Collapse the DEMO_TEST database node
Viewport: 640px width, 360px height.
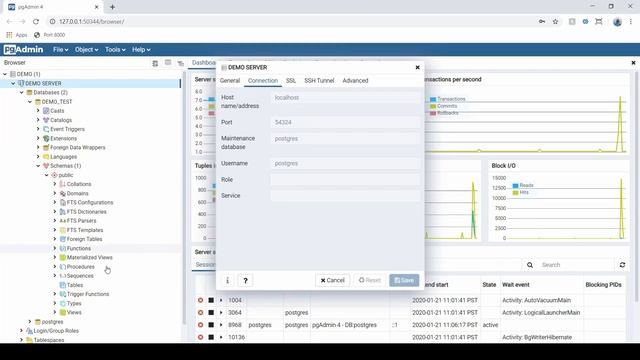pos(30,102)
